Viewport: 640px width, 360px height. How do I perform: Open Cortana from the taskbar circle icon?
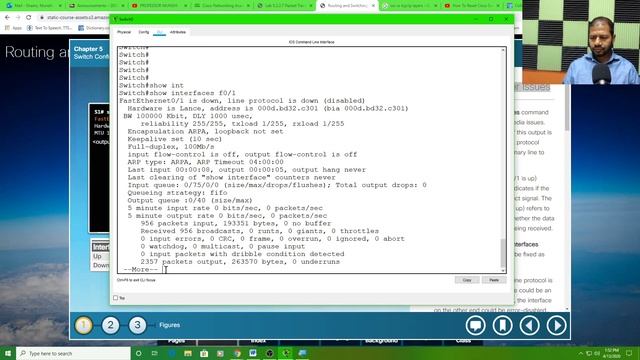[138, 353]
